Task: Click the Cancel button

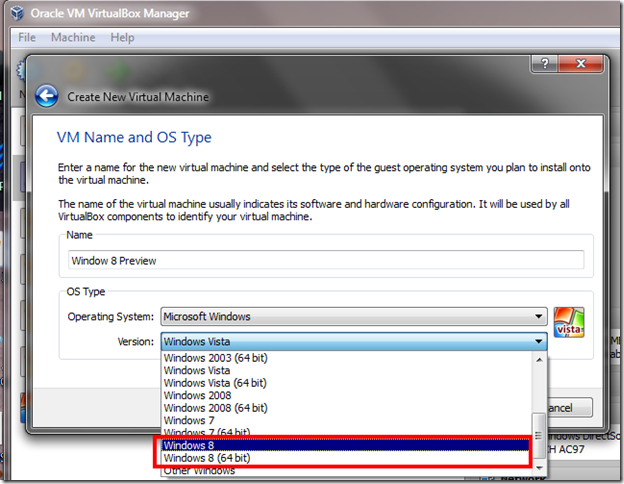Action: [569, 408]
